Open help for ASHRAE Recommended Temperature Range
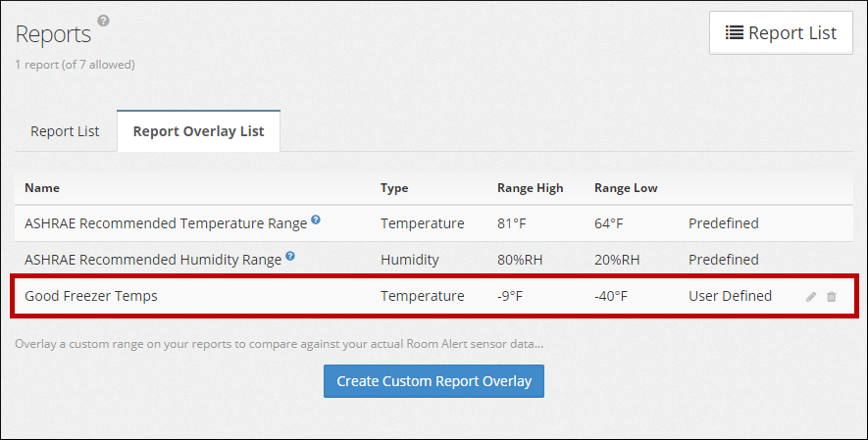 click(x=316, y=220)
